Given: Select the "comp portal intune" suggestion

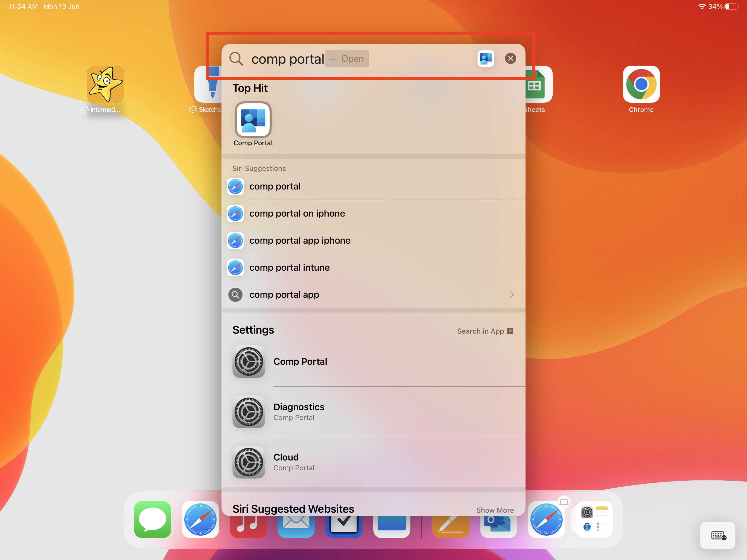Looking at the screenshot, I should tap(373, 267).
